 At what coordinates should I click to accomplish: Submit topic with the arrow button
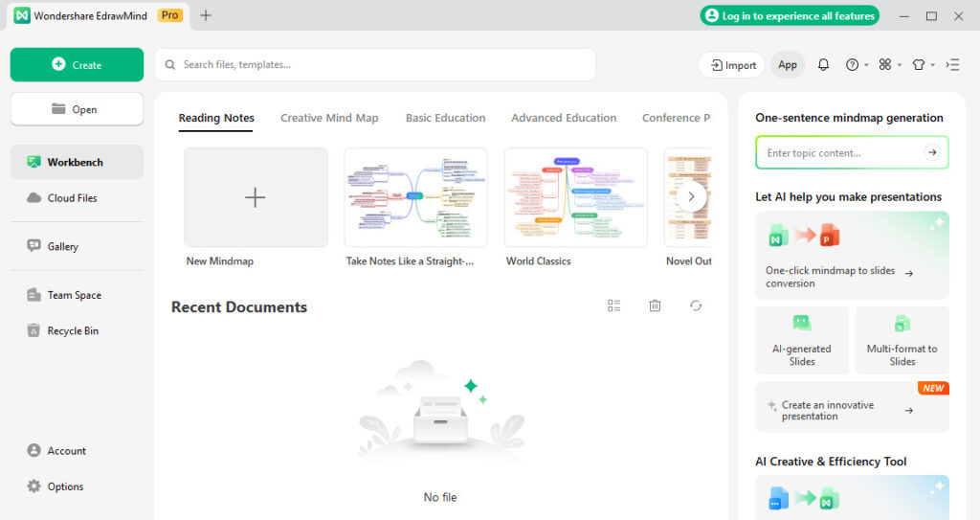tap(932, 152)
